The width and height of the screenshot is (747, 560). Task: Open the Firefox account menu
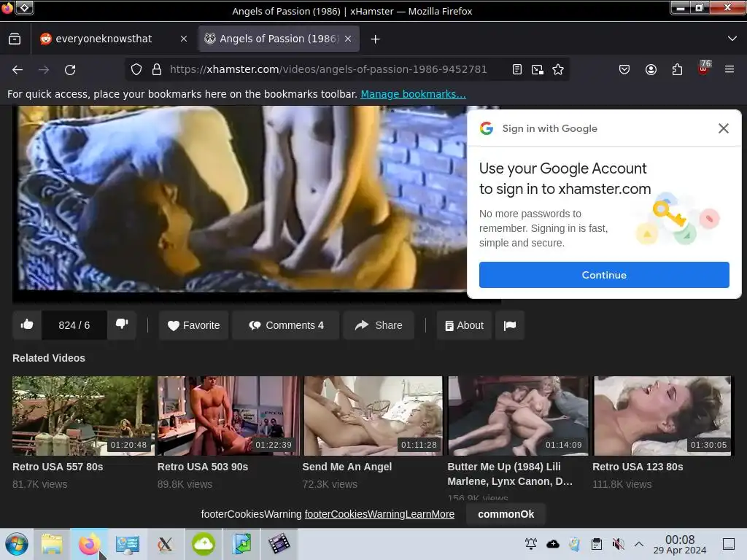point(651,69)
